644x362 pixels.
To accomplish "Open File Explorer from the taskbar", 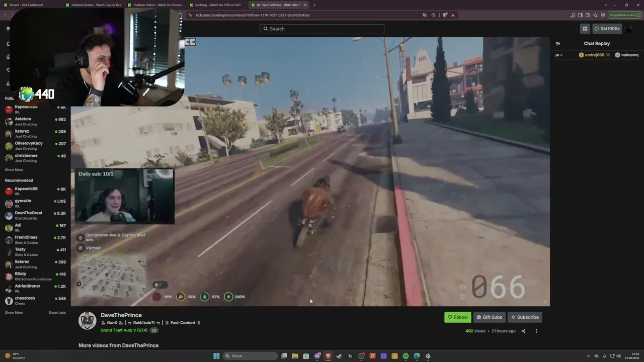I will pyautogui.click(x=295, y=356).
